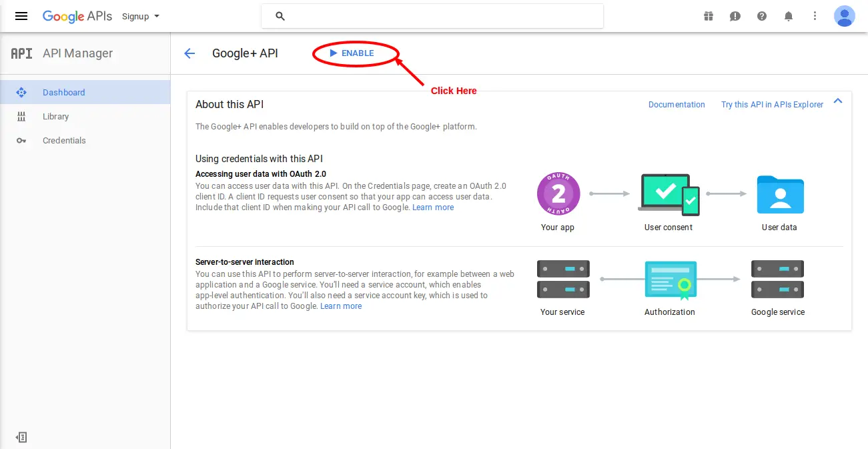Show notifications bell
The image size is (868, 449).
[x=789, y=16]
